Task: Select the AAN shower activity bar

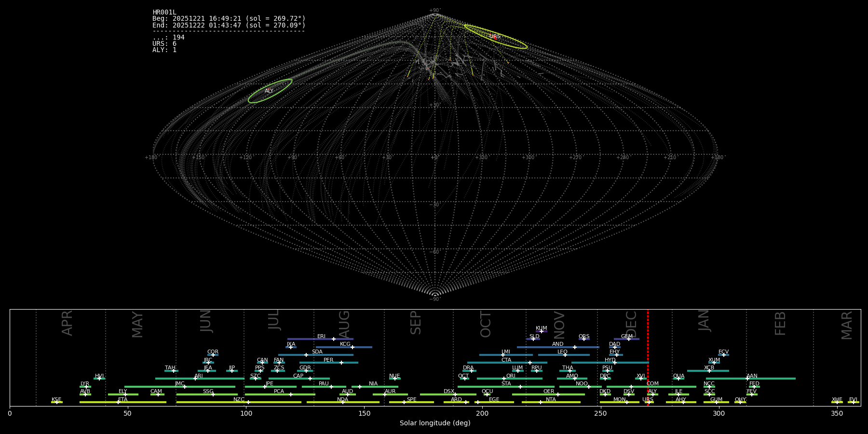Action: coord(772,379)
